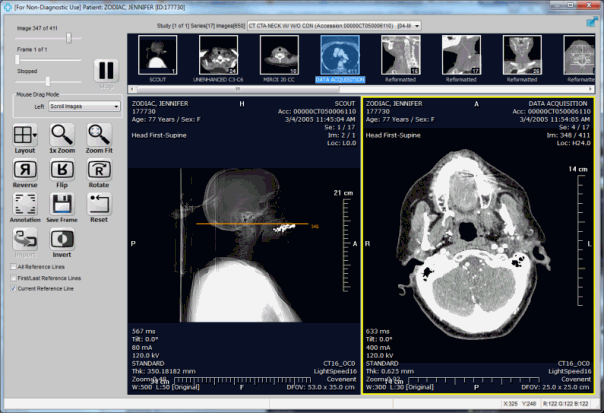Click 'Se: 4 / 17' text
The width and height of the screenshot is (604, 413).
pos(574,127)
